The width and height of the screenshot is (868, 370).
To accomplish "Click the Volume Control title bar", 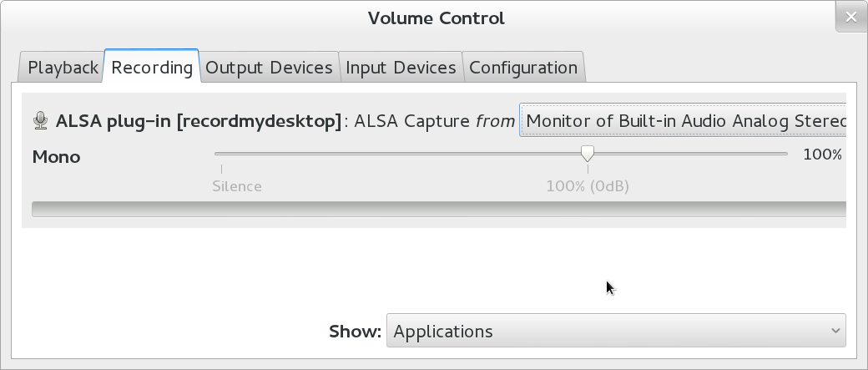I will 436,18.
